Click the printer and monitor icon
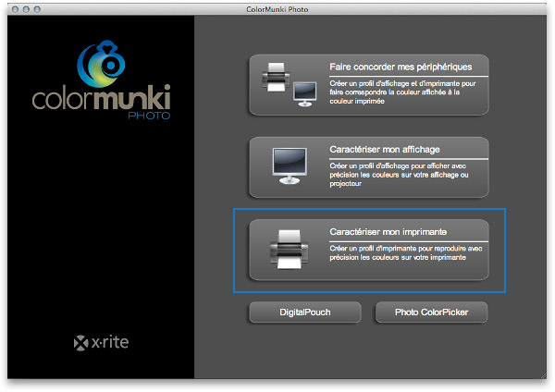Screen dimensions: 555x392 click(290, 84)
